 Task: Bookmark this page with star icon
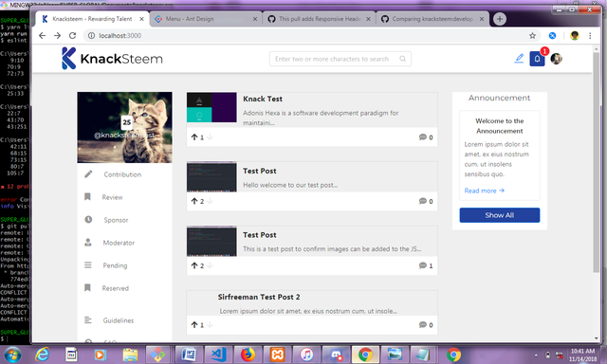[532, 36]
